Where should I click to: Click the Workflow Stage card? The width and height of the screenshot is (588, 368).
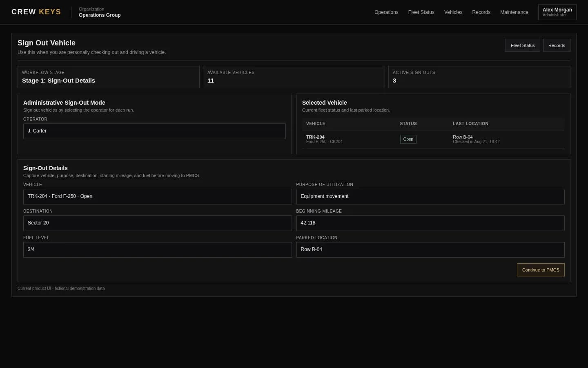(x=109, y=77)
